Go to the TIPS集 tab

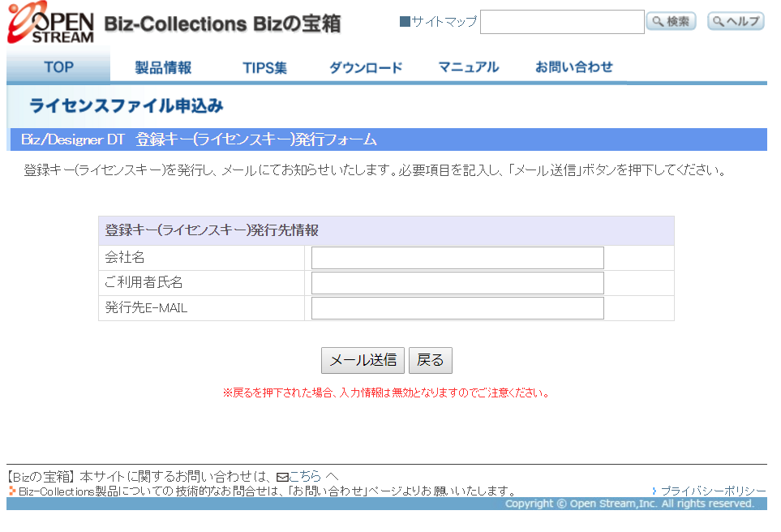point(264,67)
